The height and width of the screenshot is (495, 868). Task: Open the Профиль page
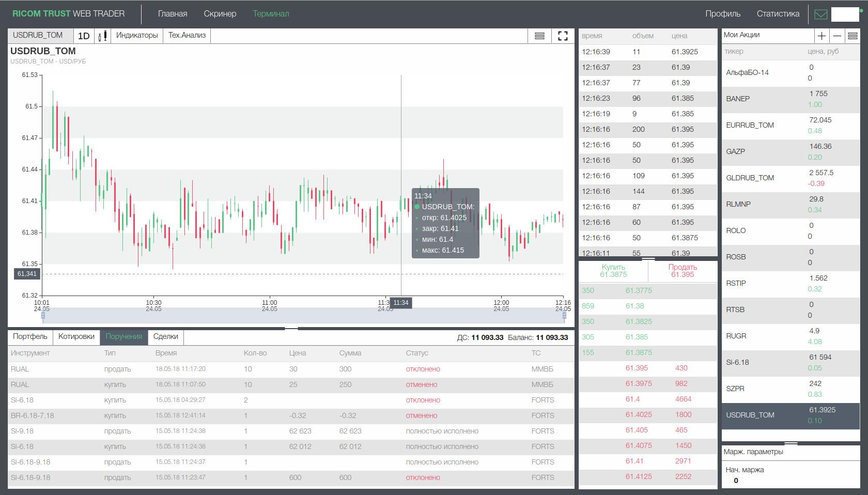click(x=722, y=13)
